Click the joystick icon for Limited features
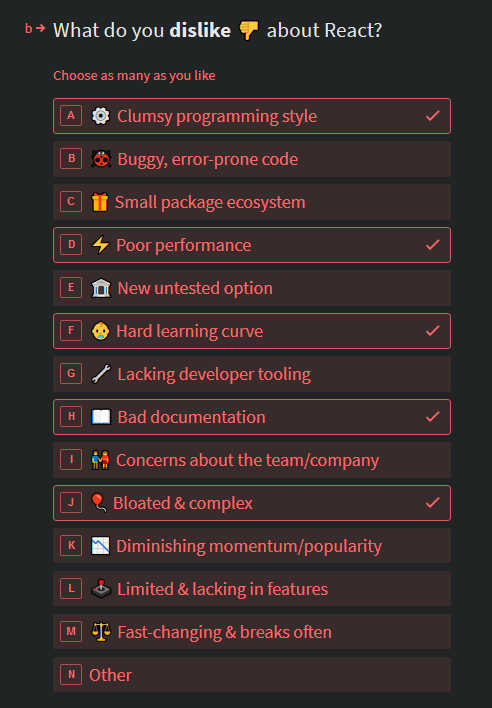The image size is (492, 708). click(x=101, y=588)
